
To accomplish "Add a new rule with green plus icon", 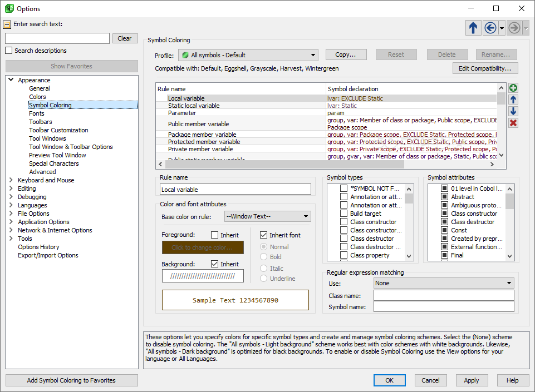I will click(x=513, y=88).
